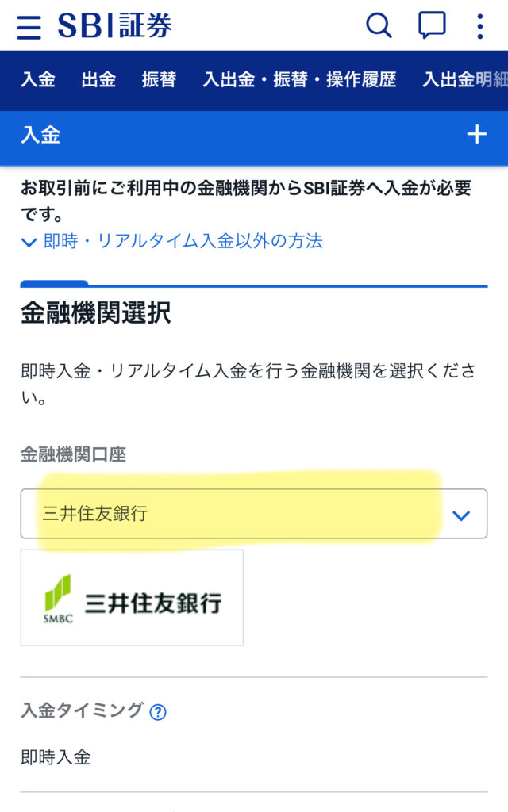Click the SMBC 三井住友銀行 logo
This screenshot has height=812, width=508.
tap(132, 598)
